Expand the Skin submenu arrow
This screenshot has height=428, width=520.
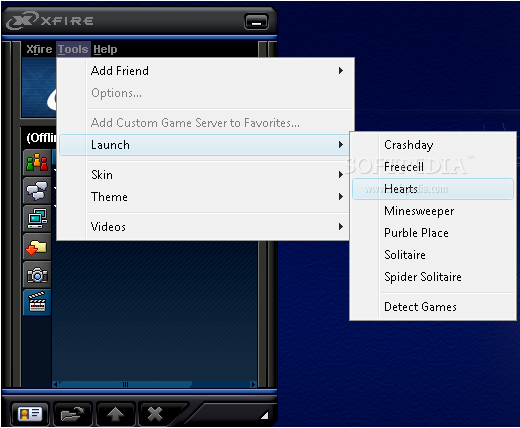click(x=341, y=175)
